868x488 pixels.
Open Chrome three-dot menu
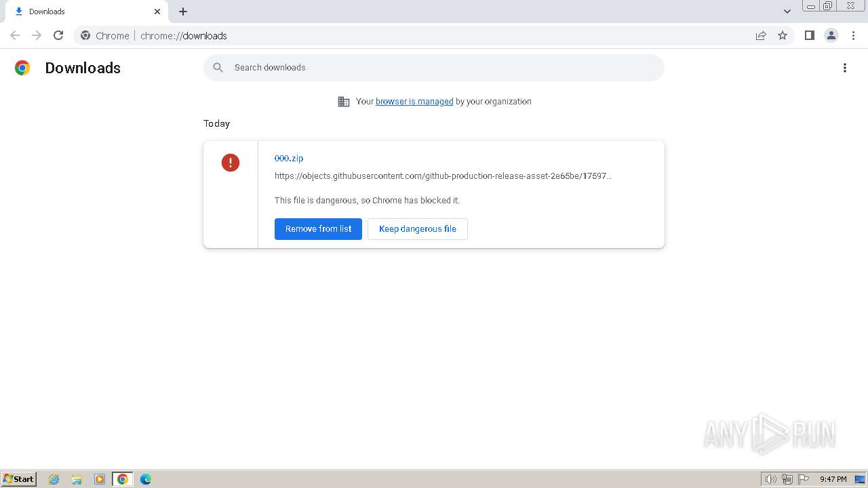(x=853, y=35)
